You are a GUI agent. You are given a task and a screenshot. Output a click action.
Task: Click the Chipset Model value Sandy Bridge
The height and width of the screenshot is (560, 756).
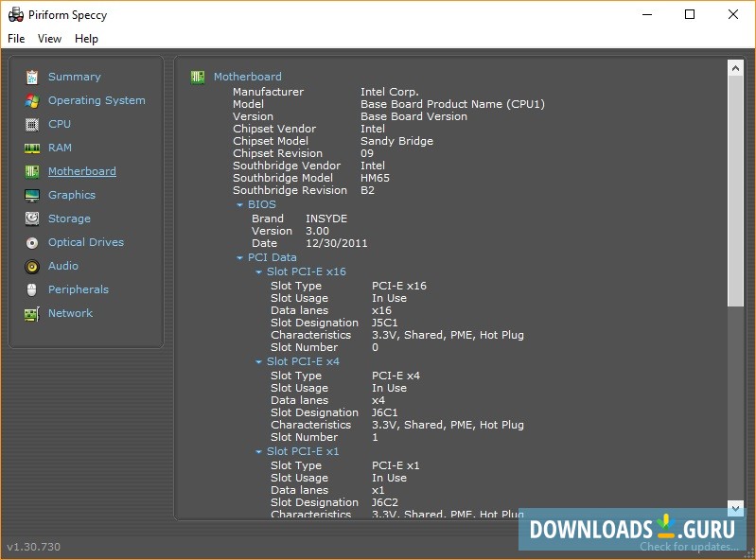[x=396, y=141]
